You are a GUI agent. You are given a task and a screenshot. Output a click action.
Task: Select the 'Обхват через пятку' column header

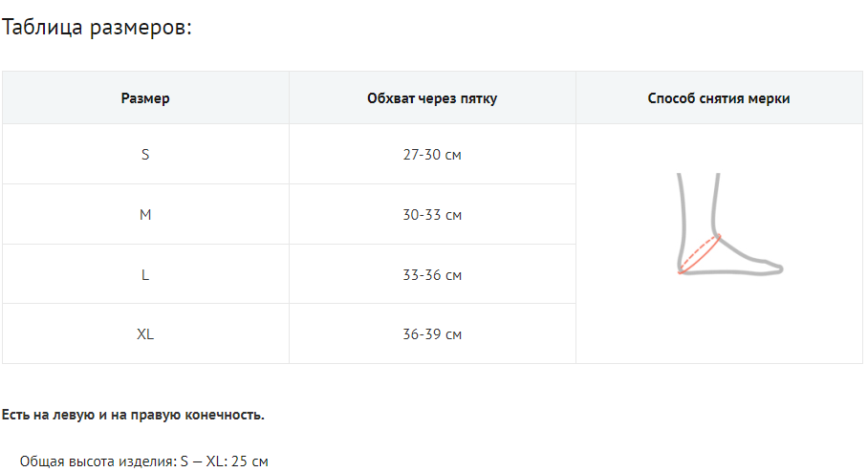click(x=432, y=98)
